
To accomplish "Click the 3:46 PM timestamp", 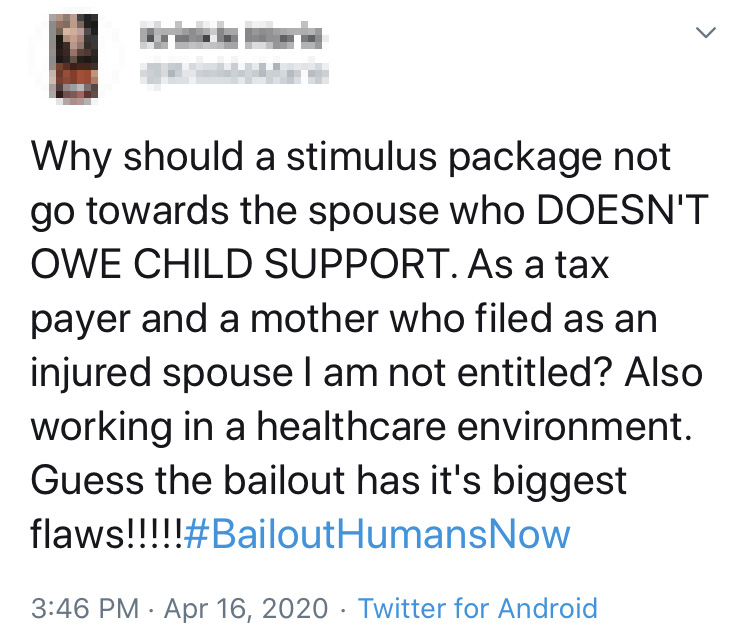I will pos(85,608).
